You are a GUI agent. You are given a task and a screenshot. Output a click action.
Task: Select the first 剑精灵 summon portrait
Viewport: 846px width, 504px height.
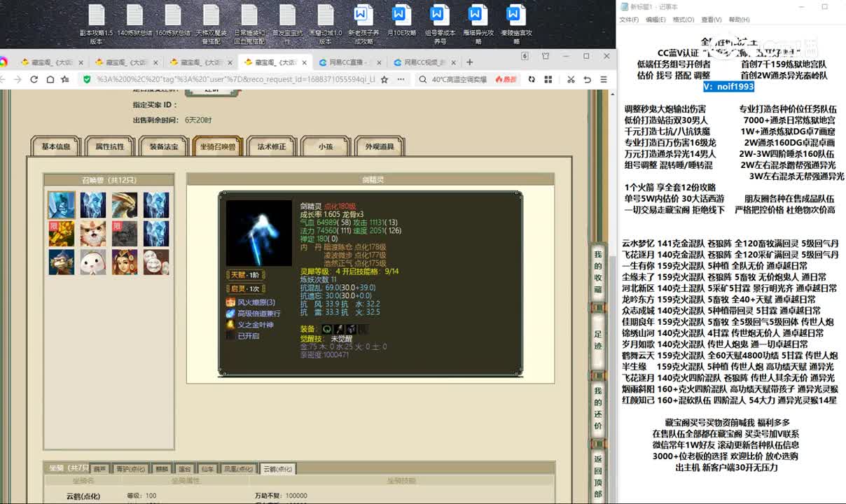click(x=62, y=204)
